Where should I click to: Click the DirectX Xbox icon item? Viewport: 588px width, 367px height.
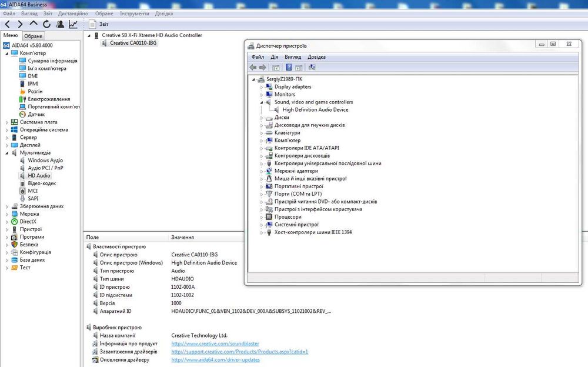14,221
